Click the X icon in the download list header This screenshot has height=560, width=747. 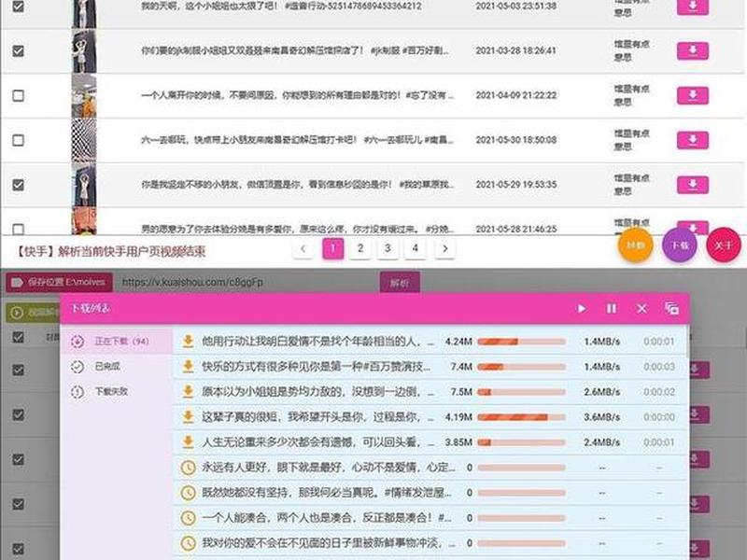(641, 309)
